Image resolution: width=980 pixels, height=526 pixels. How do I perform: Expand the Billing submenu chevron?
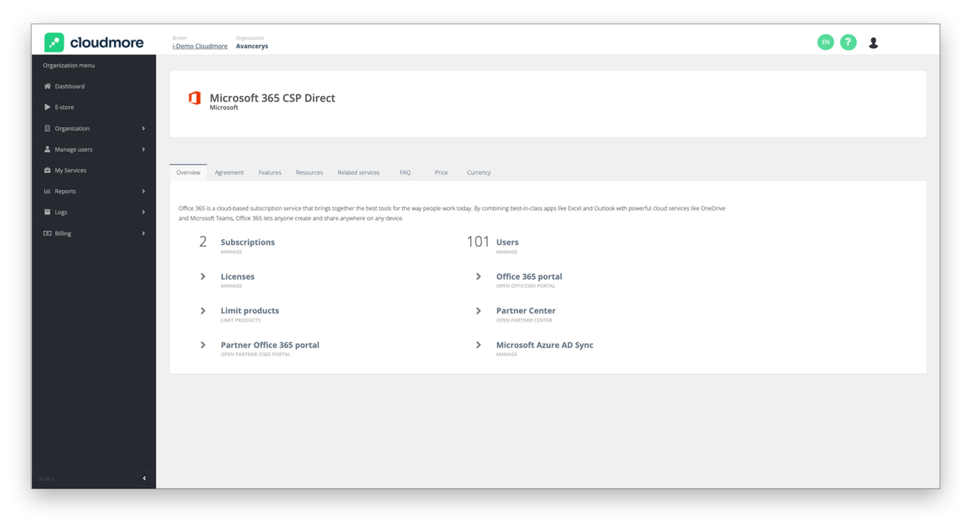coord(143,233)
